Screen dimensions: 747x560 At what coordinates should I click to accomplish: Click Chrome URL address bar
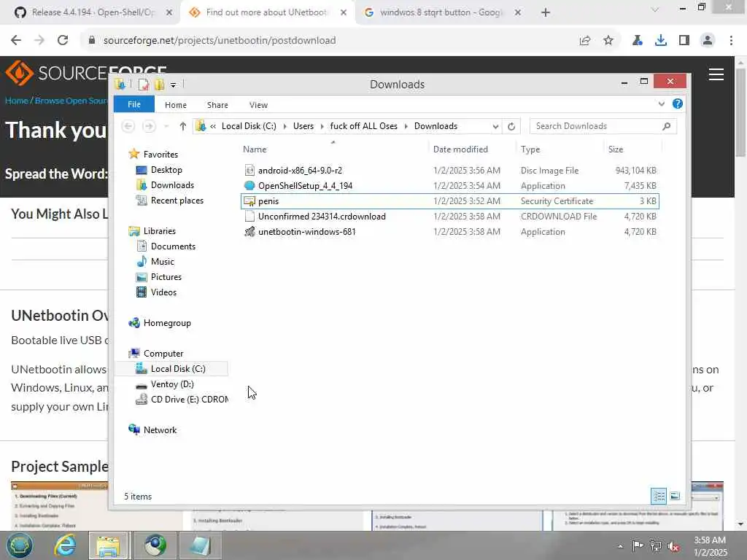329,41
